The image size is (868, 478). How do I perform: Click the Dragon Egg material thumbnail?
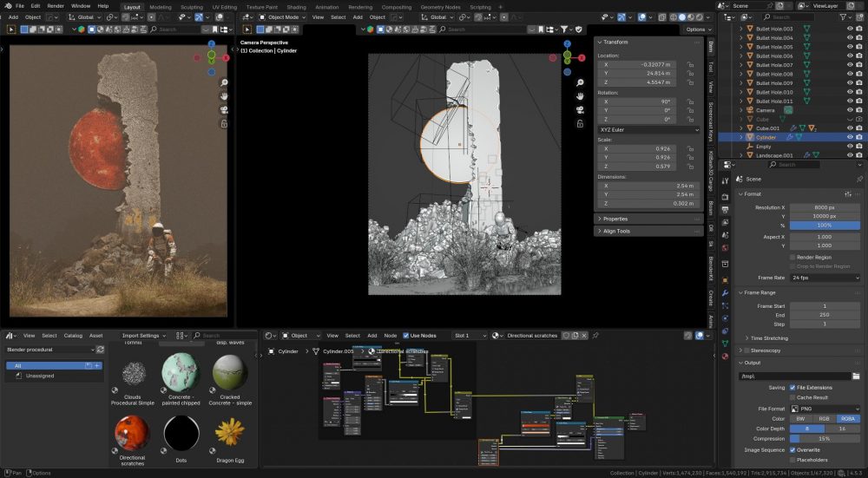pyautogui.click(x=230, y=432)
